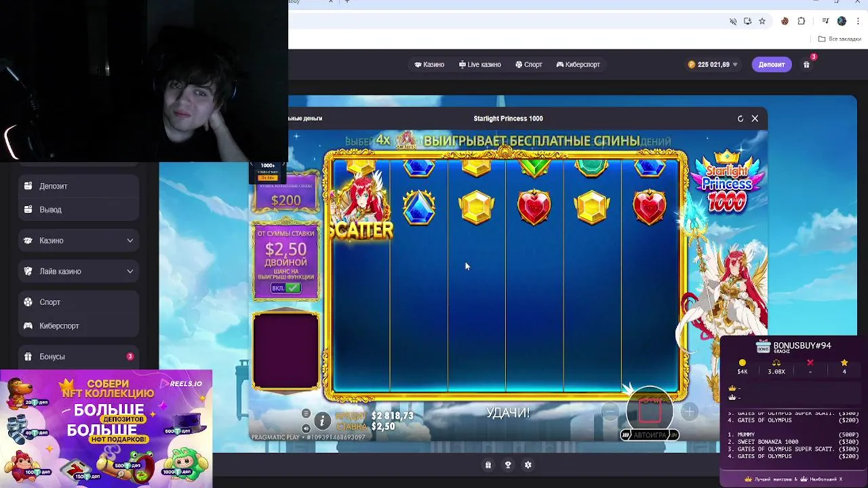Open the browser extensions puzzle icon
868x488 pixels.
pos(801,21)
